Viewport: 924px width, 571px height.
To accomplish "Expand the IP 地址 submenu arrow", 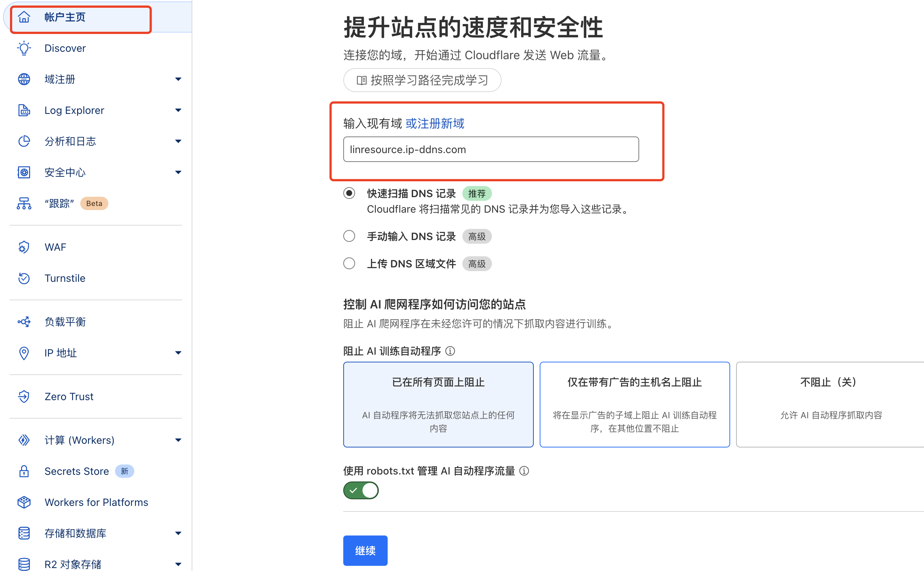I will (178, 353).
